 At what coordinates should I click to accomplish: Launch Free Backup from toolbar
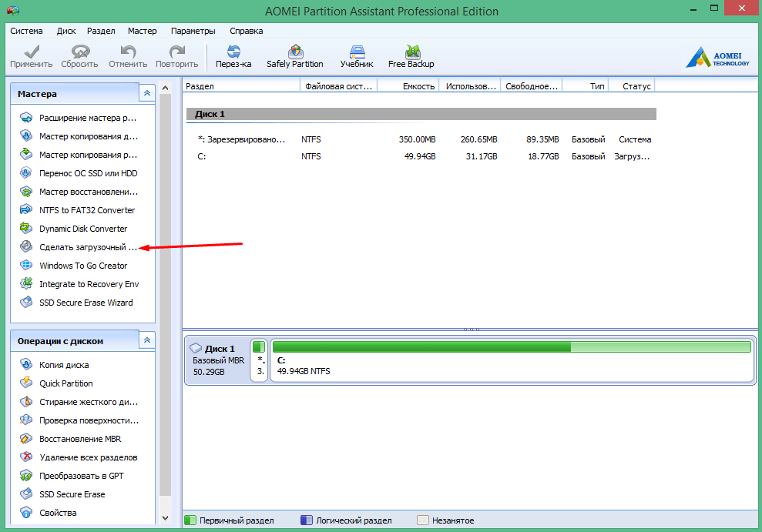coord(411,56)
